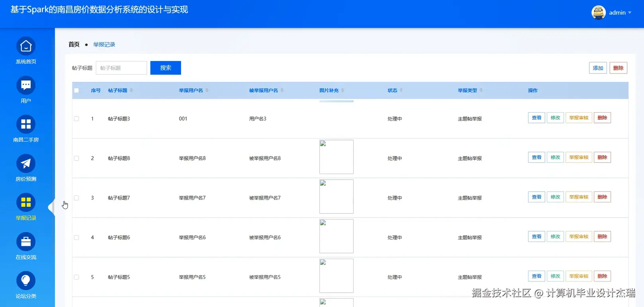
Task: Check the row for 帖子标题5
Action: (77, 277)
